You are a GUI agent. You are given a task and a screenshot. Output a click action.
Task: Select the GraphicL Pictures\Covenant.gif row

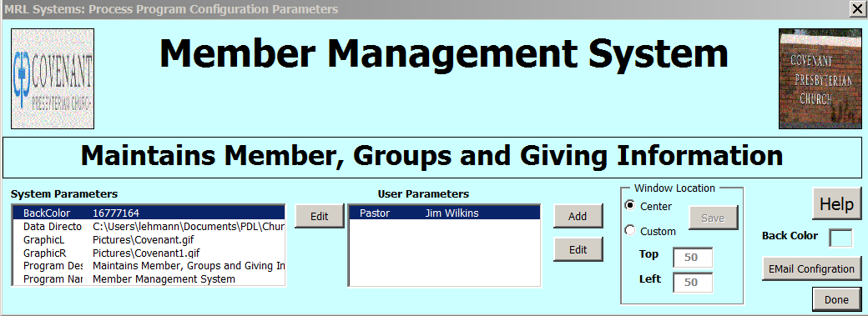coord(149,239)
